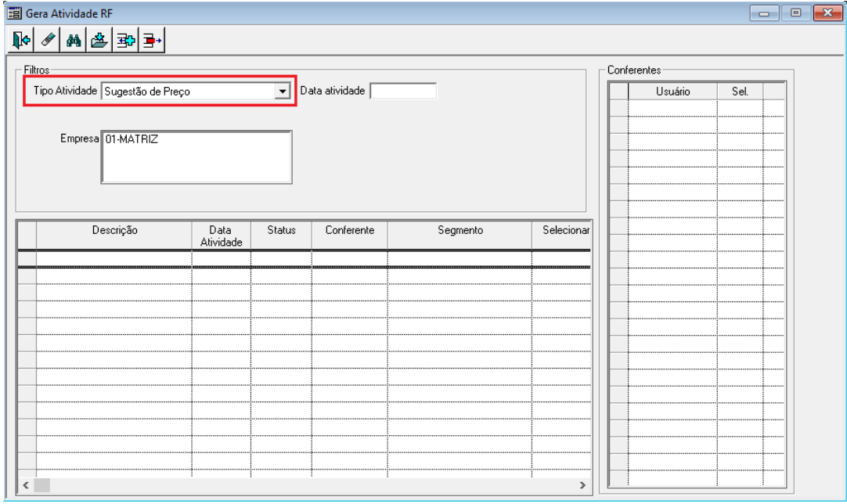847x504 pixels.
Task: Click the folder with down-arrow icon
Action: [x=99, y=40]
